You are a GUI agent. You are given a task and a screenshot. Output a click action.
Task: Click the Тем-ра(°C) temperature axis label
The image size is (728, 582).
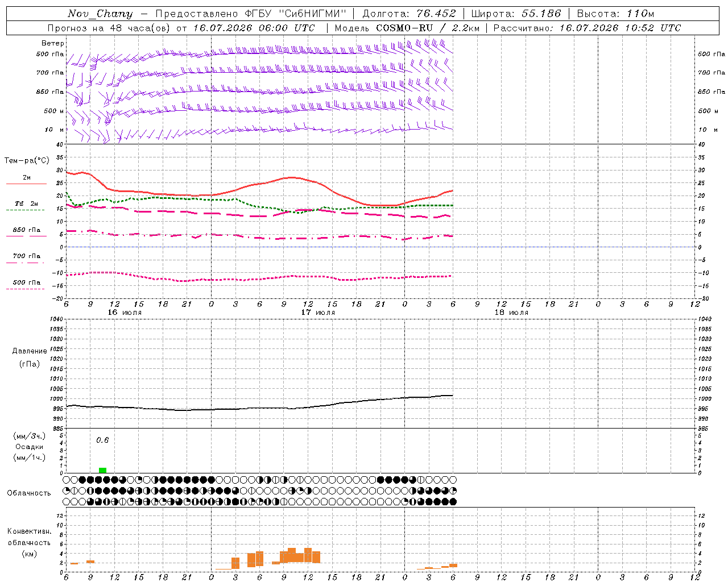coord(27,160)
